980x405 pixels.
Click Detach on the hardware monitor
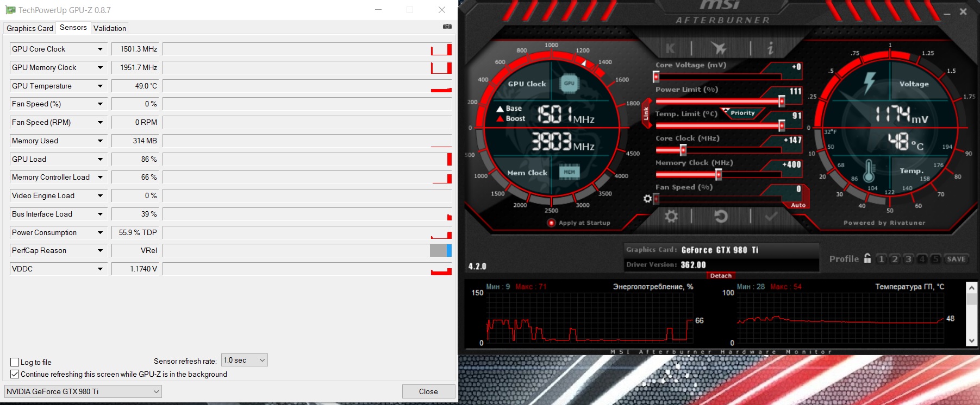point(721,276)
